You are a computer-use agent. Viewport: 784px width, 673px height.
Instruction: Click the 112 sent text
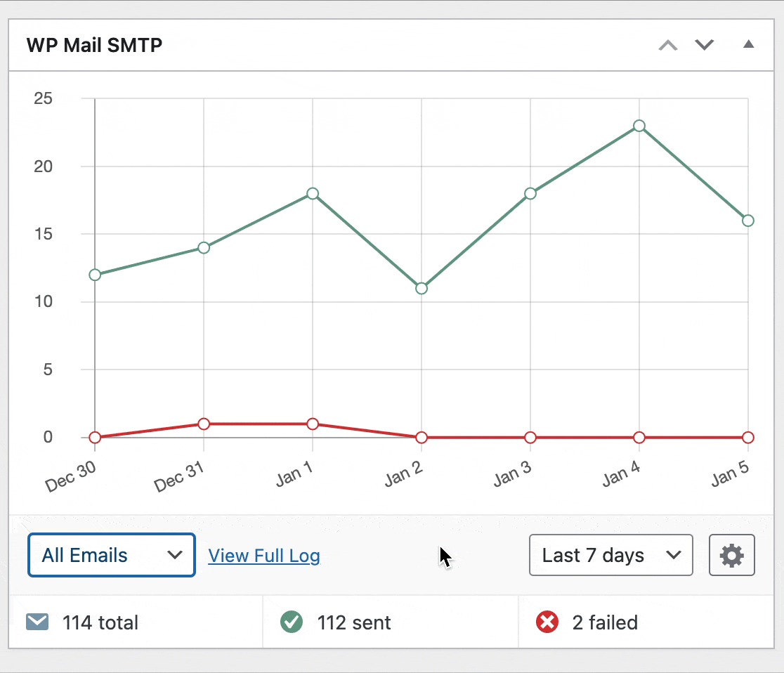pyautogui.click(x=354, y=622)
